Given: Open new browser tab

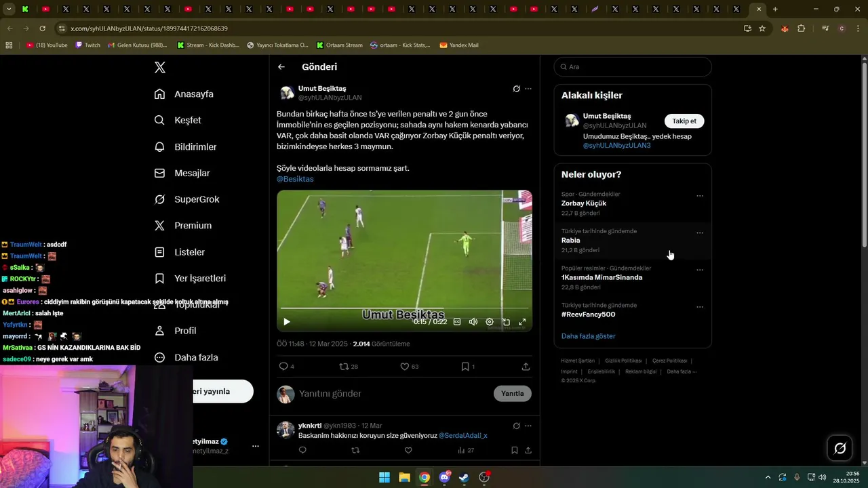Looking at the screenshot, I should click(x=775, y=9).
